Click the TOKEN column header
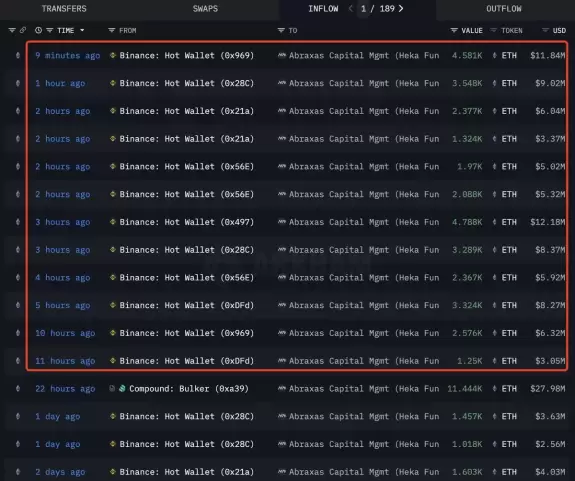Image resolution: width=575 pixels, height=481 pixels. [x=512, y=30]
